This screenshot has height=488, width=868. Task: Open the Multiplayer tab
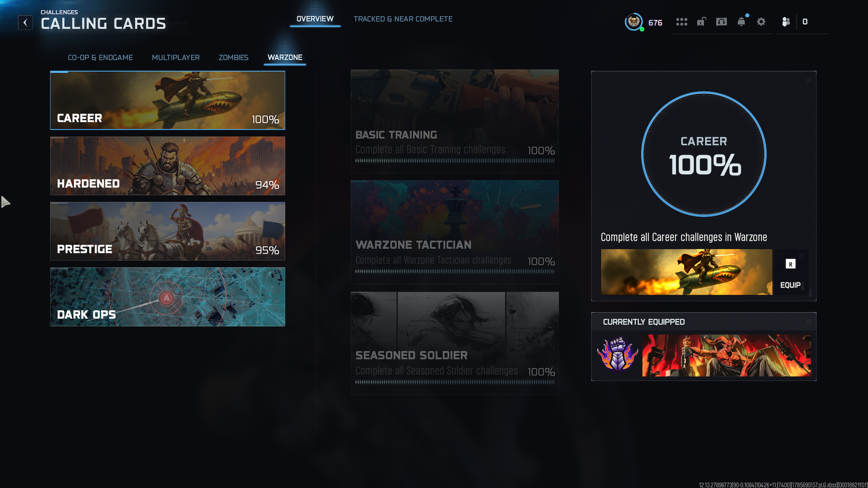[176, 57]
